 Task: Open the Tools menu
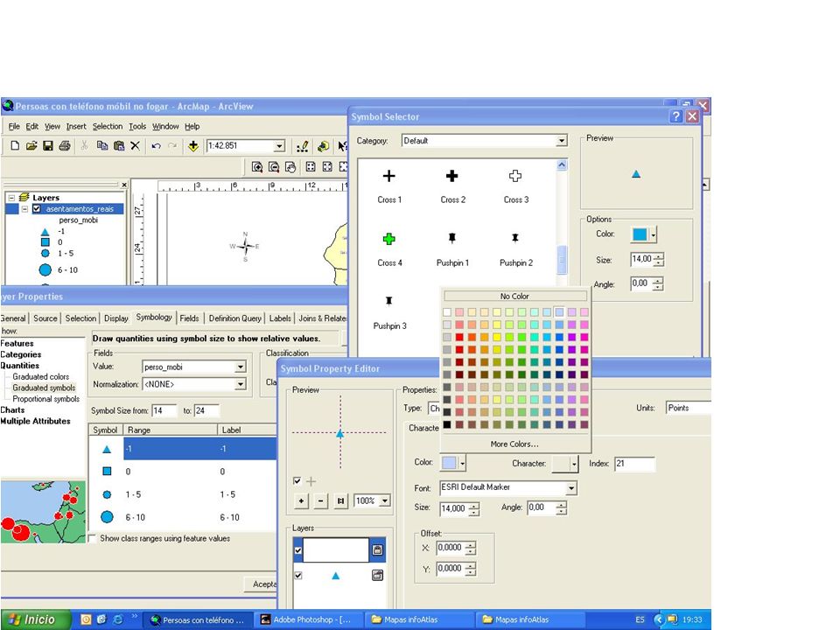(x=137, y=126)
